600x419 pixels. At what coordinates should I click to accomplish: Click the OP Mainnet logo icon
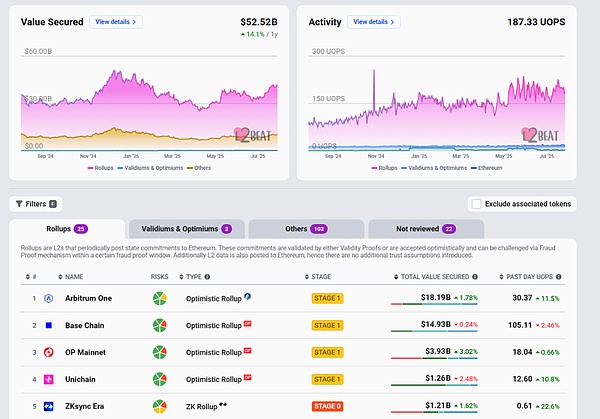pyautogui.click(x=49, y=352)
